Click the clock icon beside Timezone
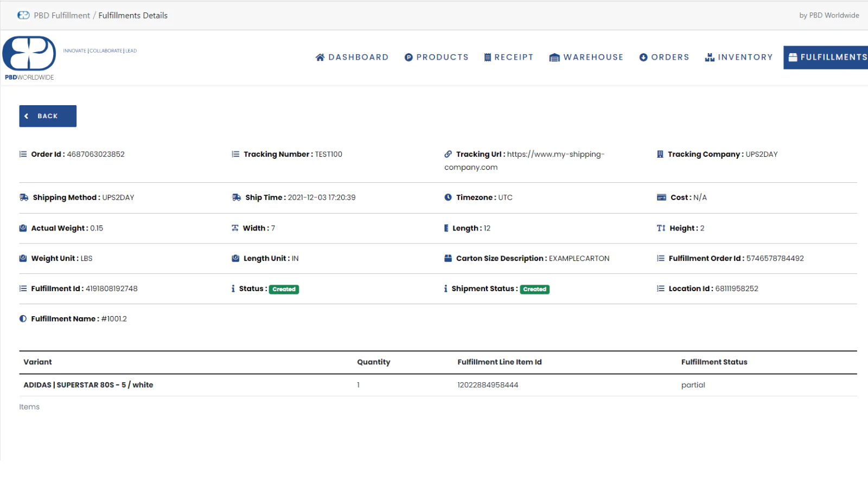This screenshot has height=488, width=868. pos(448,197)
